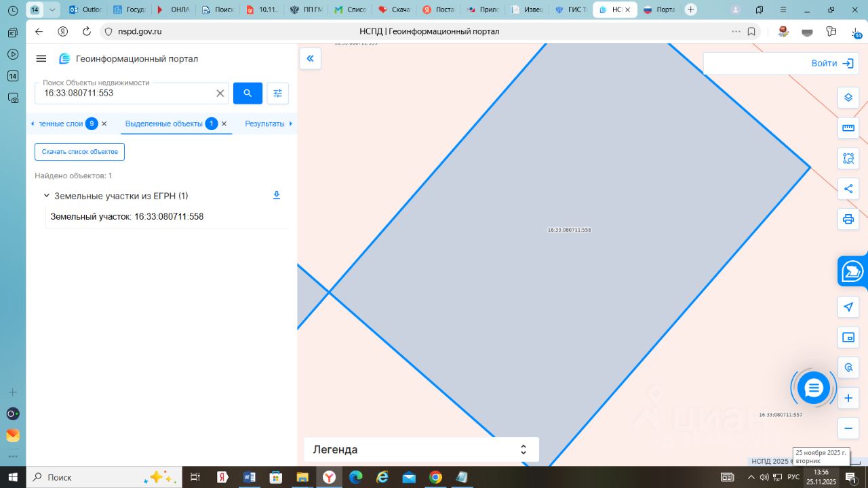The width and height of the screenshot is (868, 488).
Task: Run the cadastral number search
Action: pyautogui.click(x=248, y=93)
